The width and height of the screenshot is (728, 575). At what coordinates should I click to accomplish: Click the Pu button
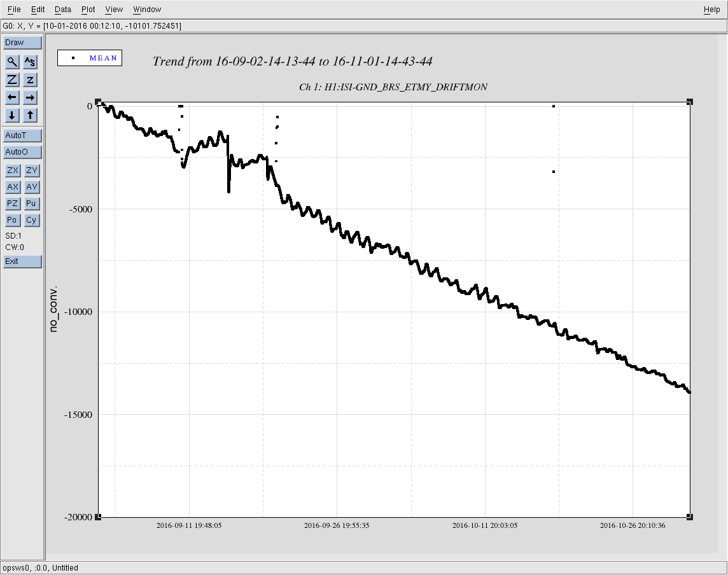32,204
